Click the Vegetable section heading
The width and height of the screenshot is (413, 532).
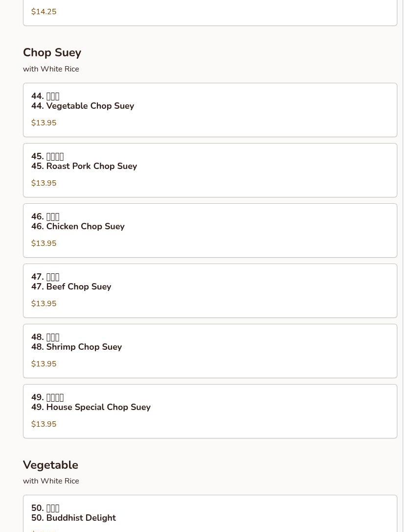(x=50, y=465)
